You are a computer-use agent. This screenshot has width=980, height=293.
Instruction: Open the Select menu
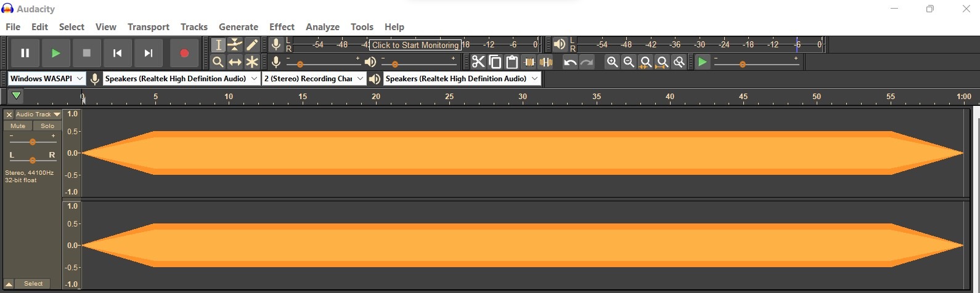click(x=71, y=26)
